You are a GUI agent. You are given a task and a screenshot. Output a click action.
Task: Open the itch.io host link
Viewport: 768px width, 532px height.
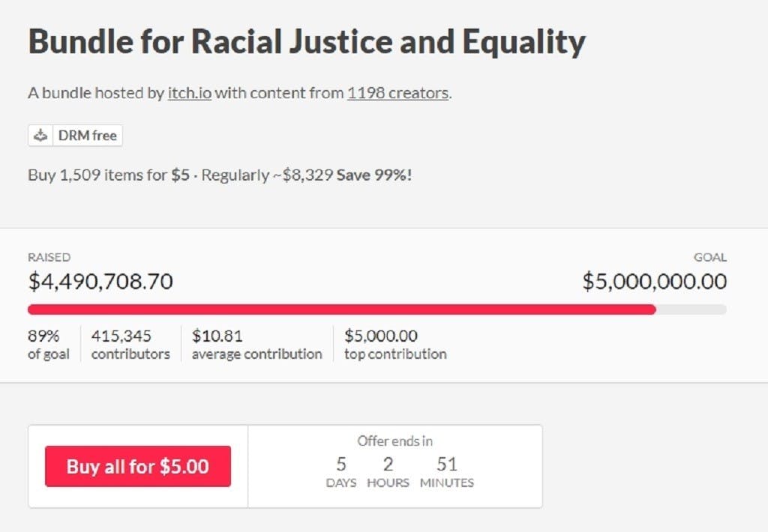tap(190, 94)
